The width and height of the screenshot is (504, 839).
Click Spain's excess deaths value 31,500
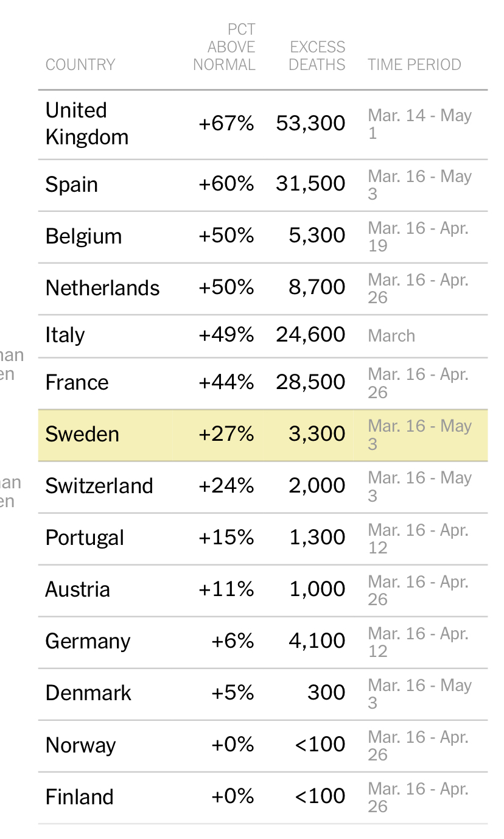[x=310, y=184]
